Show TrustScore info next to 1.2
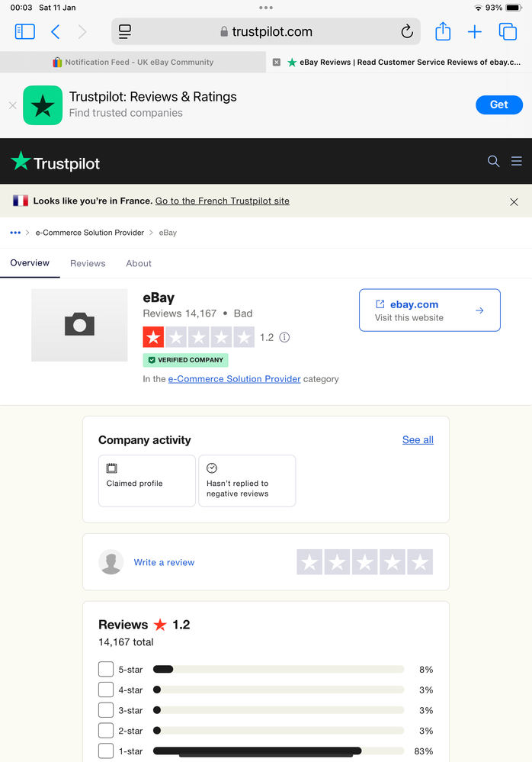The width and height of the screenshot is (532, 762). pos(285,337)
